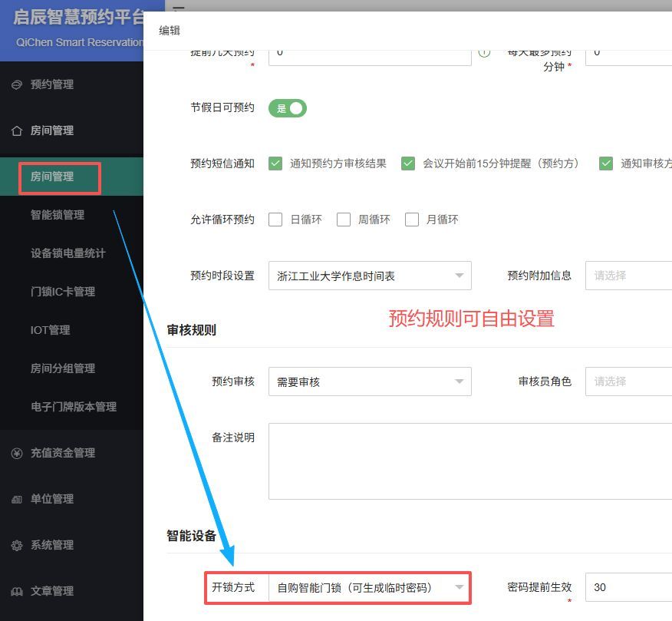
Task: Click the home icon beside 房间管理
Action: (x=17, y=130)
